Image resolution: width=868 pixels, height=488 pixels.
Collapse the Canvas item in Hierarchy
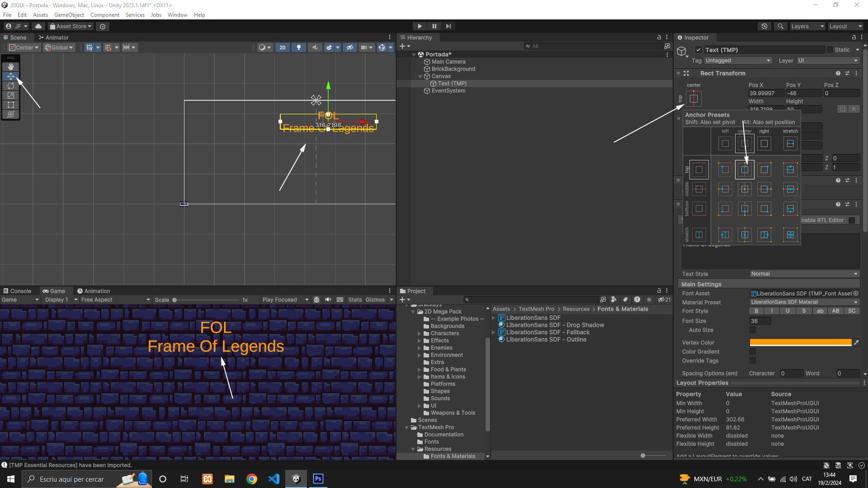pyautogui.click(x=420, y=76)
